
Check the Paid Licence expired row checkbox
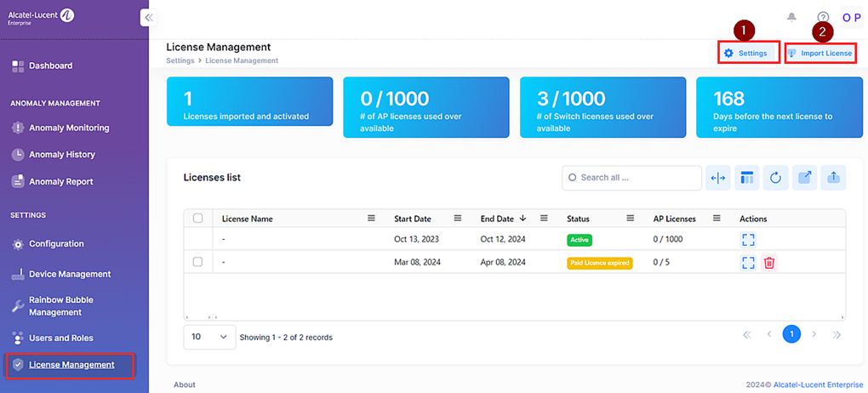point(197,262)
